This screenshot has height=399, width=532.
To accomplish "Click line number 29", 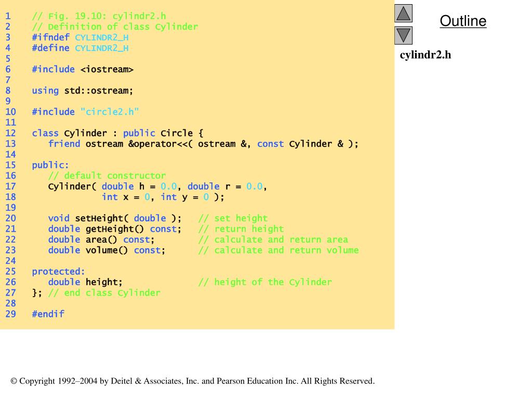I will [10, 314].
